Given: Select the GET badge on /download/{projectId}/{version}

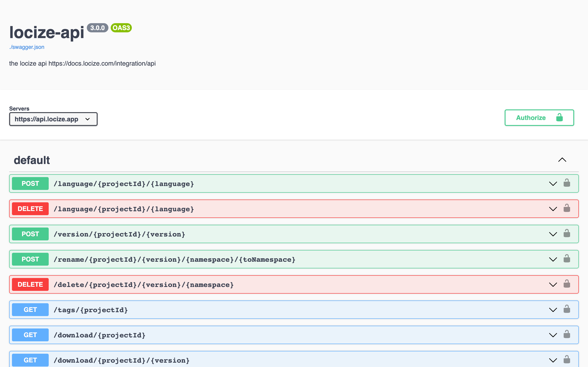Looking at the screenshot, I should (30, 360).
